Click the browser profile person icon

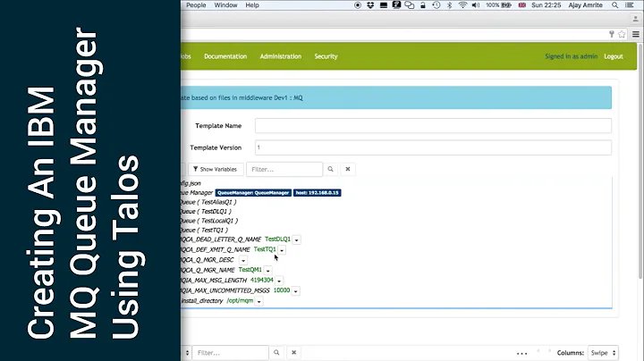pyautogui.click(x=635, y=19)
